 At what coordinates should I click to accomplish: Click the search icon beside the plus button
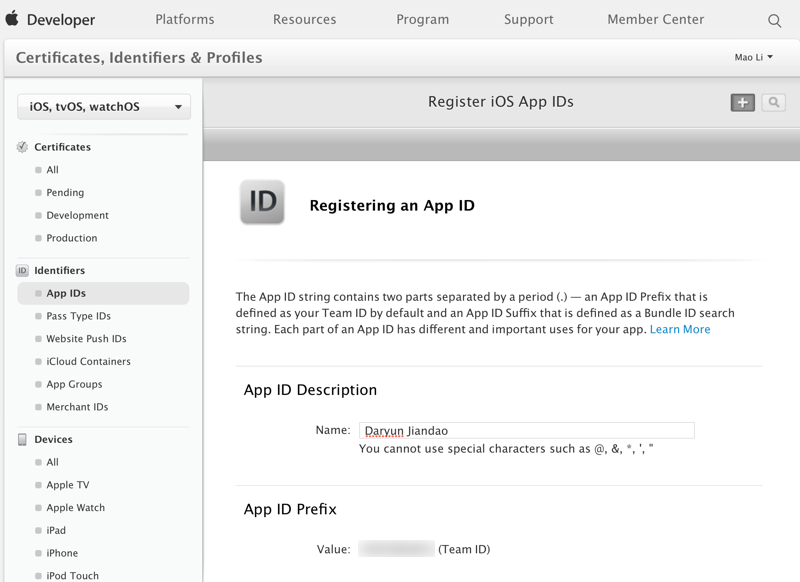click(773, 102)
